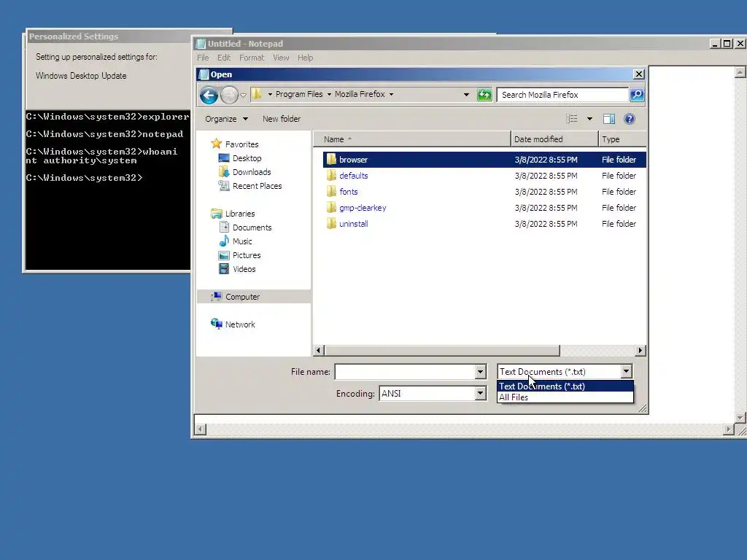The width and height of the screenshot is (747, 560).
Task: Click the blue Help question mark icon
Action: (x=630, y=119)
